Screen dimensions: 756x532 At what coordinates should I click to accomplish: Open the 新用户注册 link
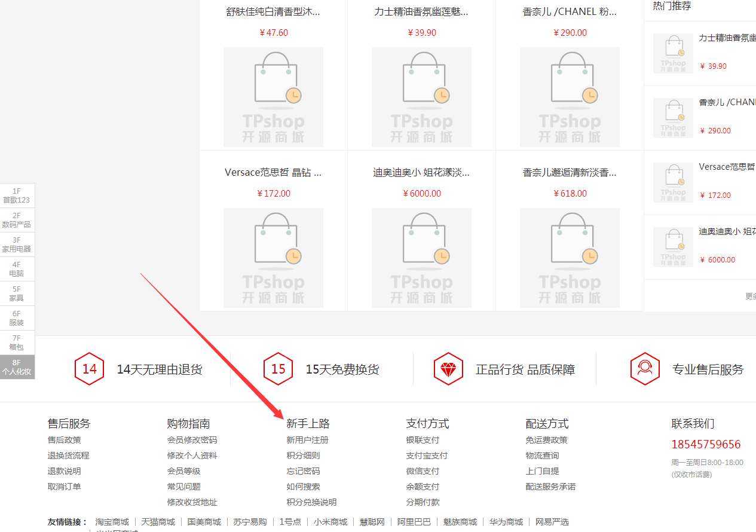tap(306, 439)
